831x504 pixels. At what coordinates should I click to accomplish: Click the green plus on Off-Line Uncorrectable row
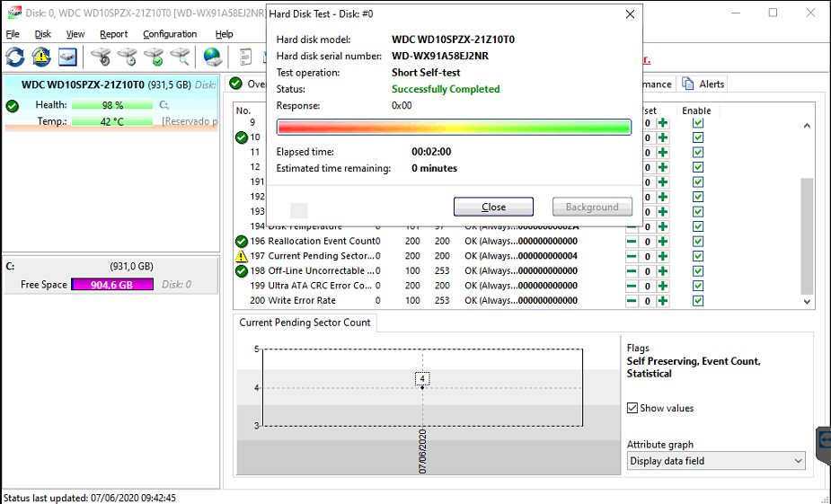(662, 271)
